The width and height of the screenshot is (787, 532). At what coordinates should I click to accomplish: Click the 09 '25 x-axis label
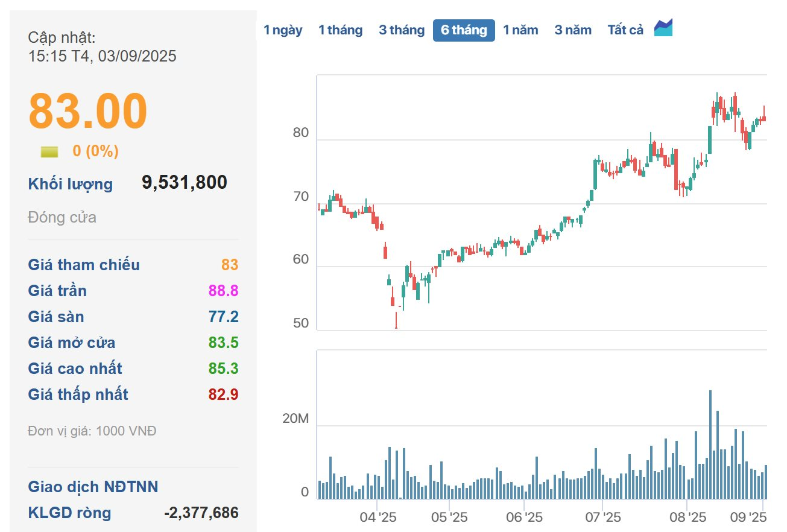point(748,517)
